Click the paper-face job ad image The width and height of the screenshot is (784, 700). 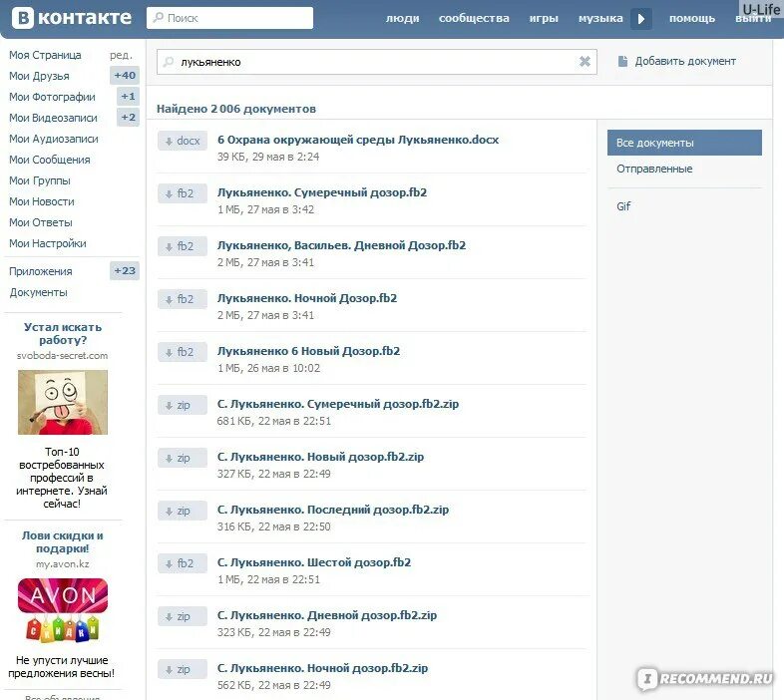coord(63,402)
